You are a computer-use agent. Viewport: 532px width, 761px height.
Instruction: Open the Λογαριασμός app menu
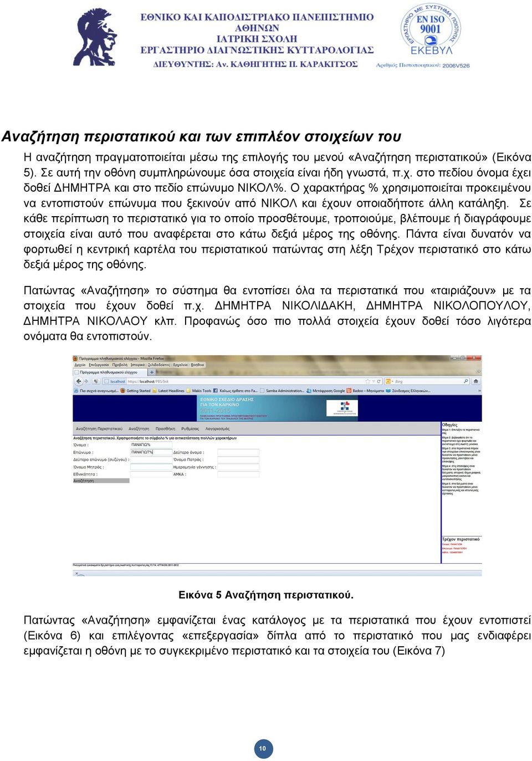click(217, 429)
